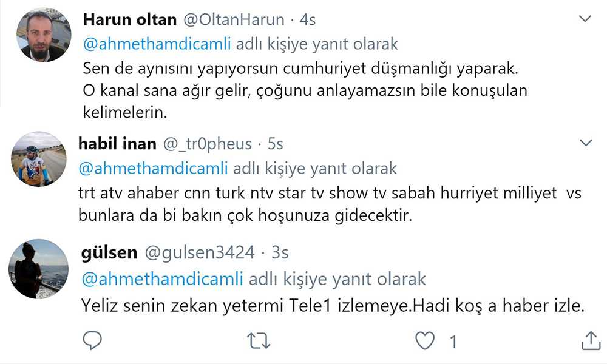This screenshot has height=364, width=607.
Task: Click the 3s timestamp on gülsen's tweet
Action: coord(280,253)
